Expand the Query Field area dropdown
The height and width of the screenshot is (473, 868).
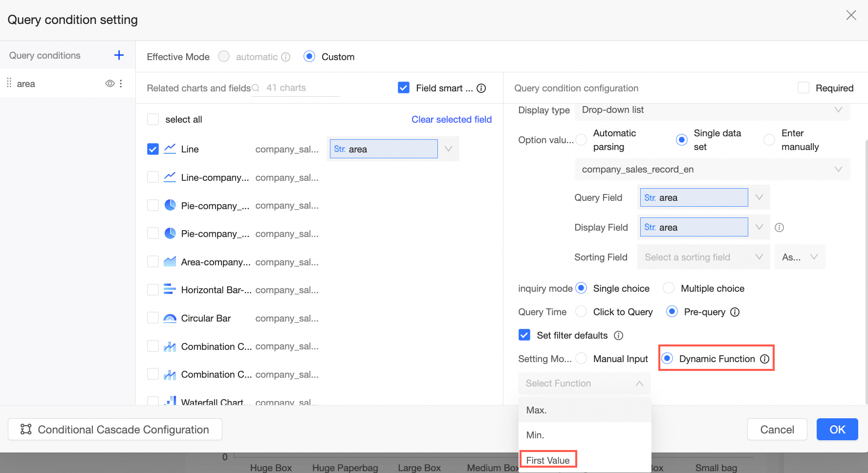point(704,197)
